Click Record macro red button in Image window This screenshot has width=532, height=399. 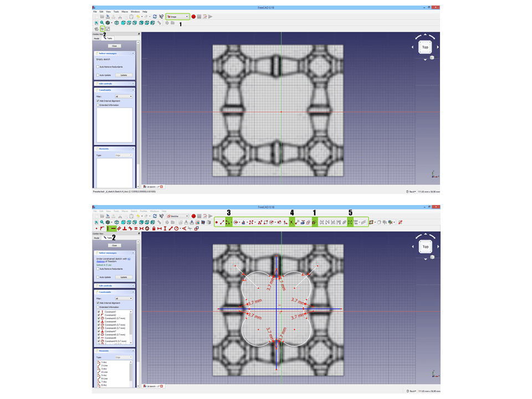(x=193, y=17)
